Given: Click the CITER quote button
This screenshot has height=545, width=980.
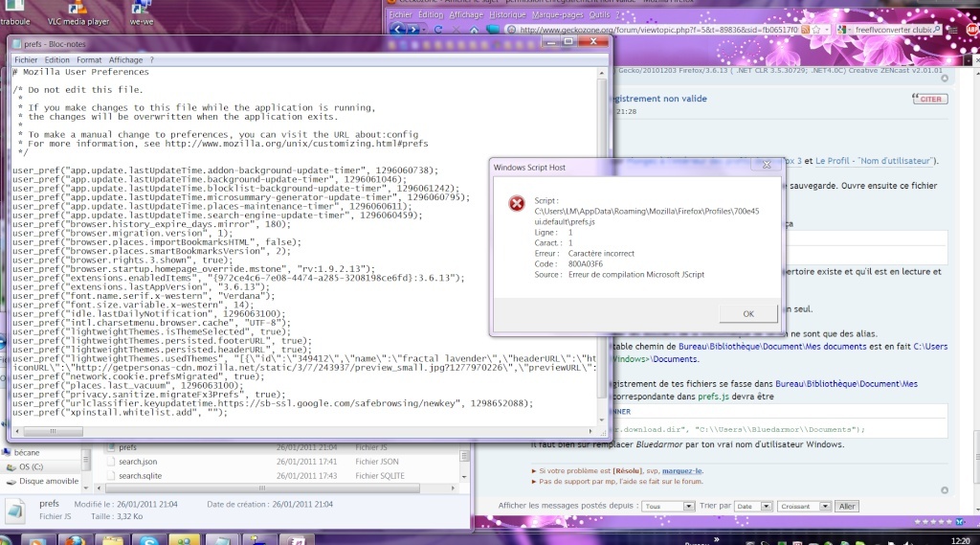Looking at the screenshot, I should pos(929,99).
